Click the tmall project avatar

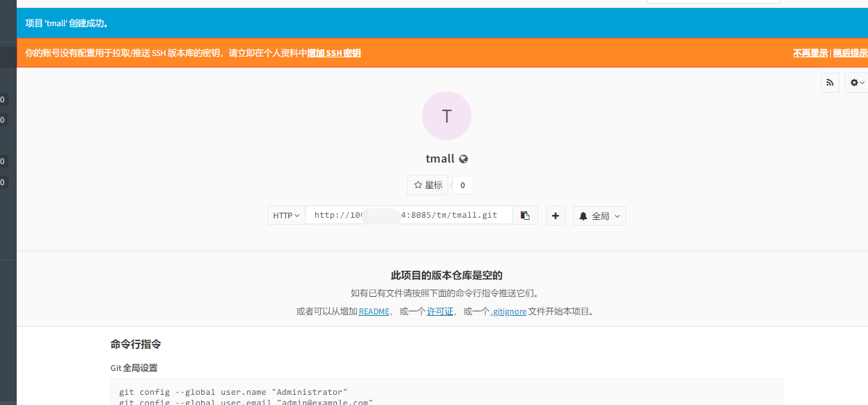(x=447, y=116)
